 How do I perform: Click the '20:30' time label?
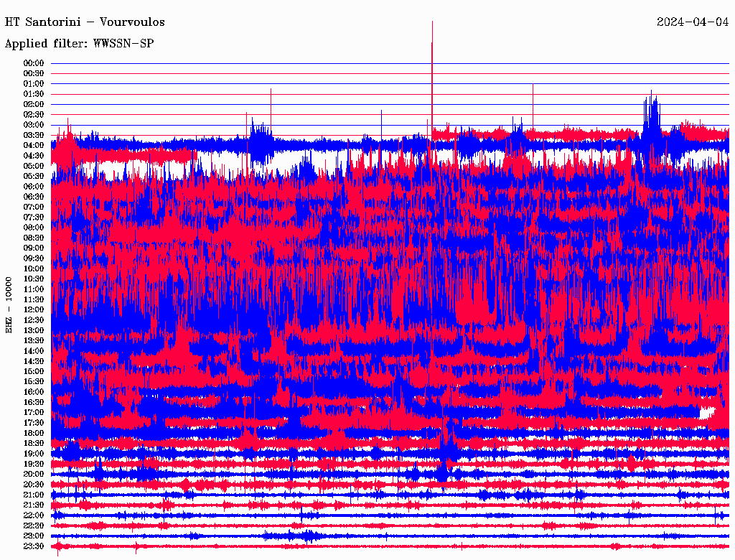click(x=34, y=485)
